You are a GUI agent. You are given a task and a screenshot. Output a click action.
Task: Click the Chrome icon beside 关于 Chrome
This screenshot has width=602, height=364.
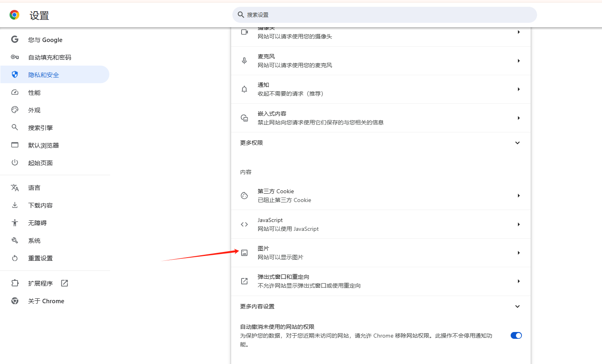pyautogui.click(x=15, y=301)
